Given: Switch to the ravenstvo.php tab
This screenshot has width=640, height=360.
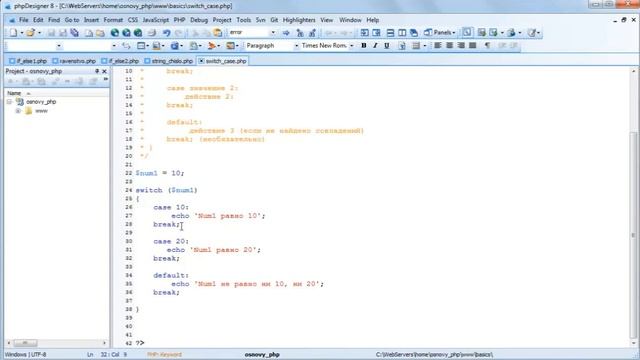Looking at the screenshot, I should coord(74,61).
